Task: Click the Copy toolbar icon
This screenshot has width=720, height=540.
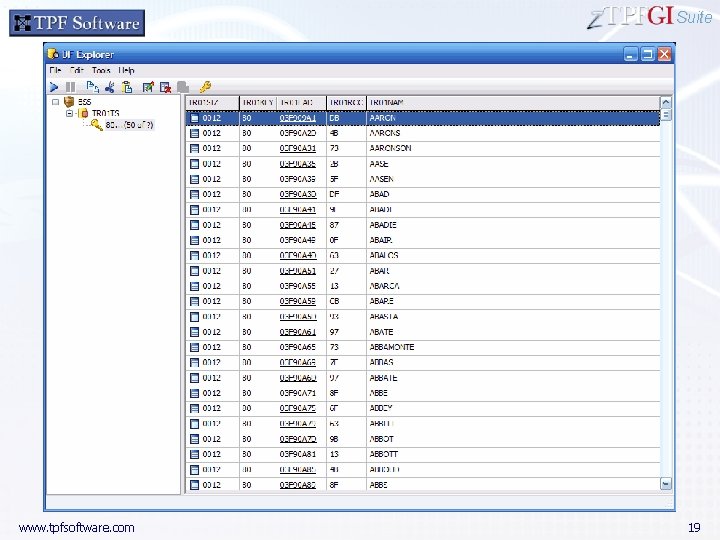Action: tap(92, 87)
